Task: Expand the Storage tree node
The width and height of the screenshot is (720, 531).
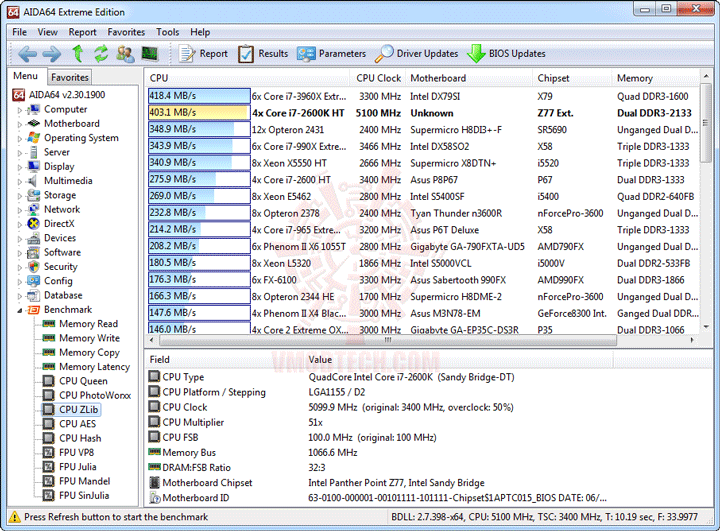Action: (x=20, y=196)
